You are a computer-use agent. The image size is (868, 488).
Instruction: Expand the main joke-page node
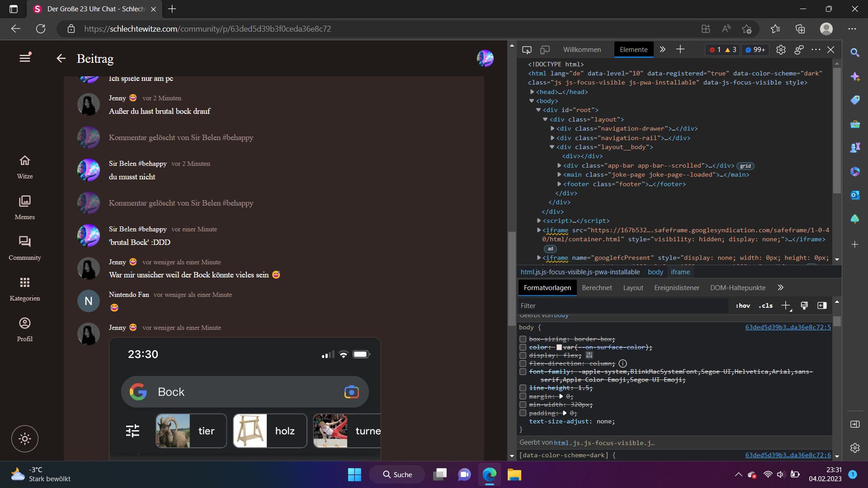(559, 175)
